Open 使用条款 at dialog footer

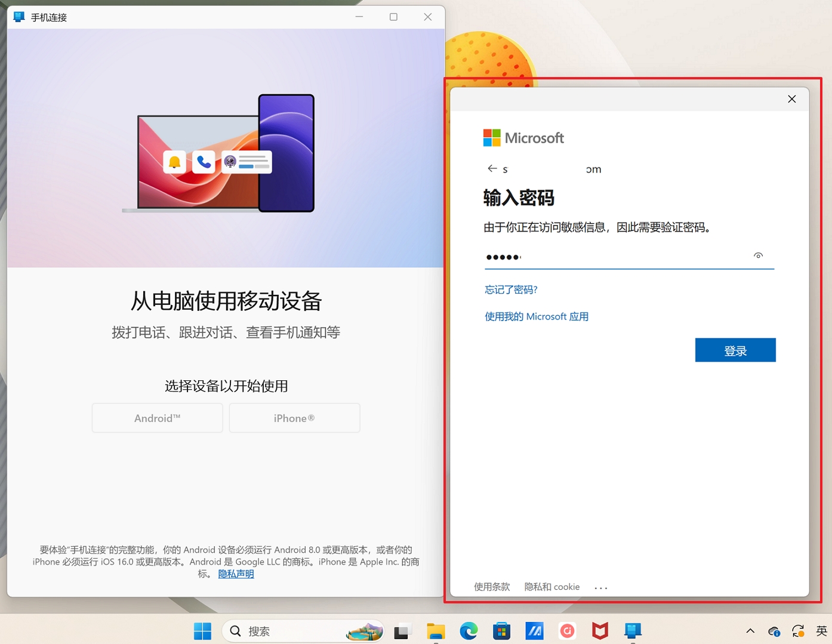click(x=492, y=587)
